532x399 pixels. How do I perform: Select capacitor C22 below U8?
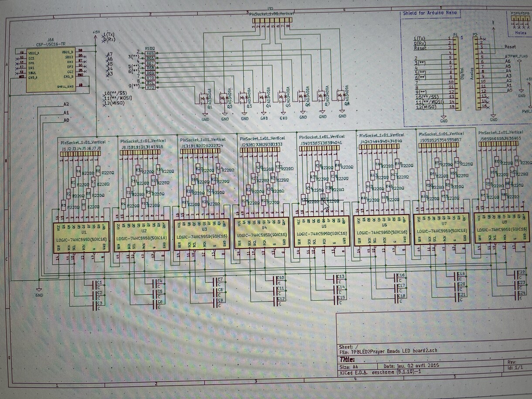tap(517, 275)
